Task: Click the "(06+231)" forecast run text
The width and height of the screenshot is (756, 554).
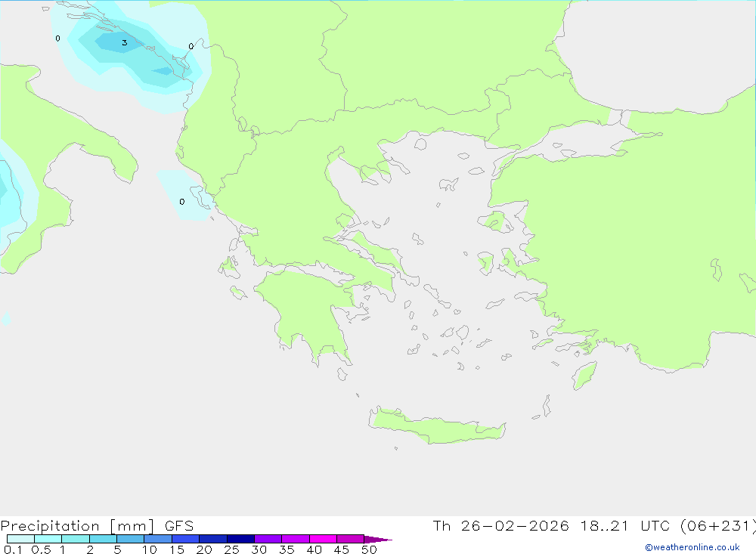Action: pos(717,526)
